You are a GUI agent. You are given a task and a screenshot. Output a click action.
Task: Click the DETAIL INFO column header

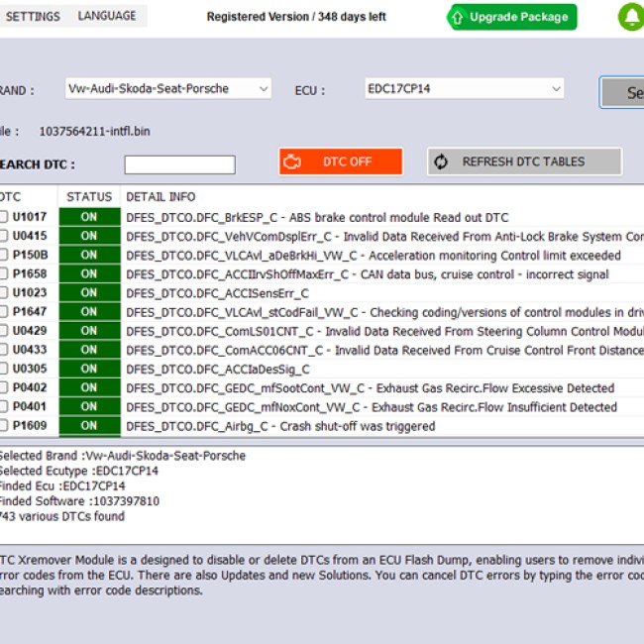pyautogui.click(x=161, y=197)
